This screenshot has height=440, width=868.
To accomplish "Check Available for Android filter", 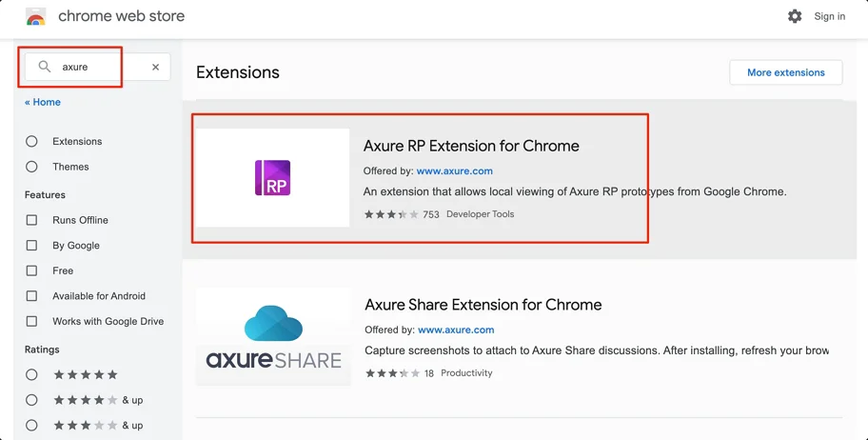I will (x=31, y=296).
